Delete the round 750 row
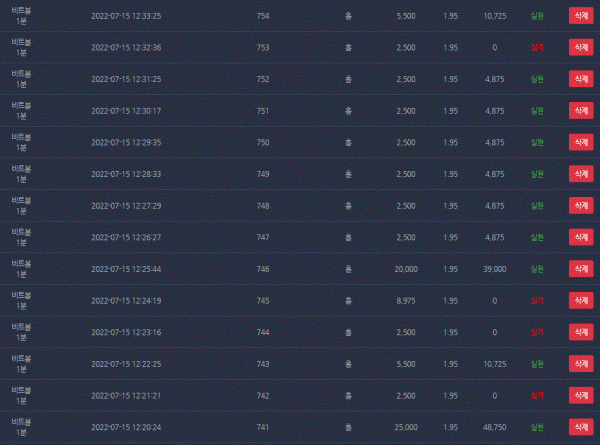 [581, 142]
